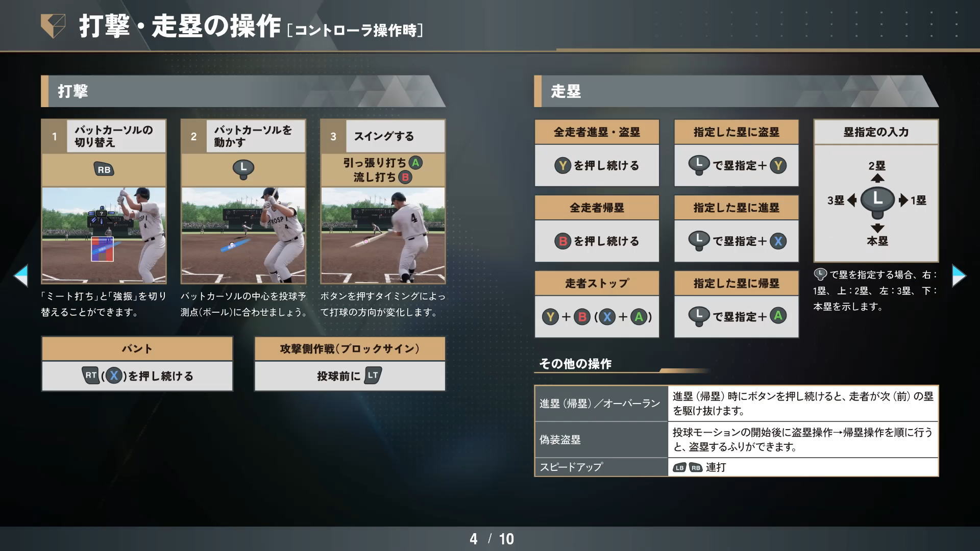Click the スピードアップ table cell
980x551 pixels.
pos(601,467)
